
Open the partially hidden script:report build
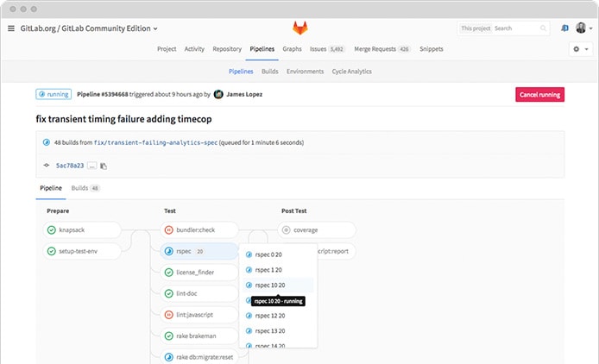click(336, 251)
